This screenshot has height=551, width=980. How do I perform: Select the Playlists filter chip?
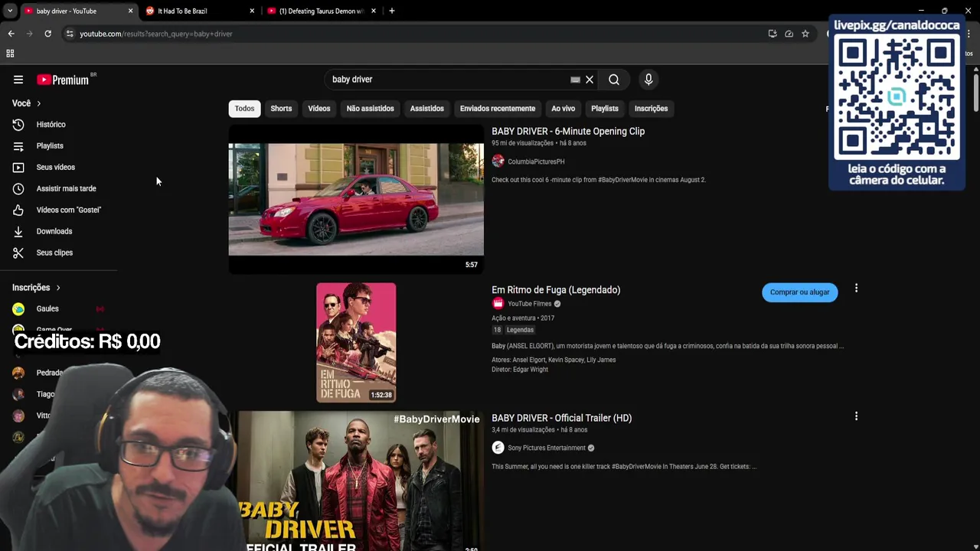click(x=605, y=109)
